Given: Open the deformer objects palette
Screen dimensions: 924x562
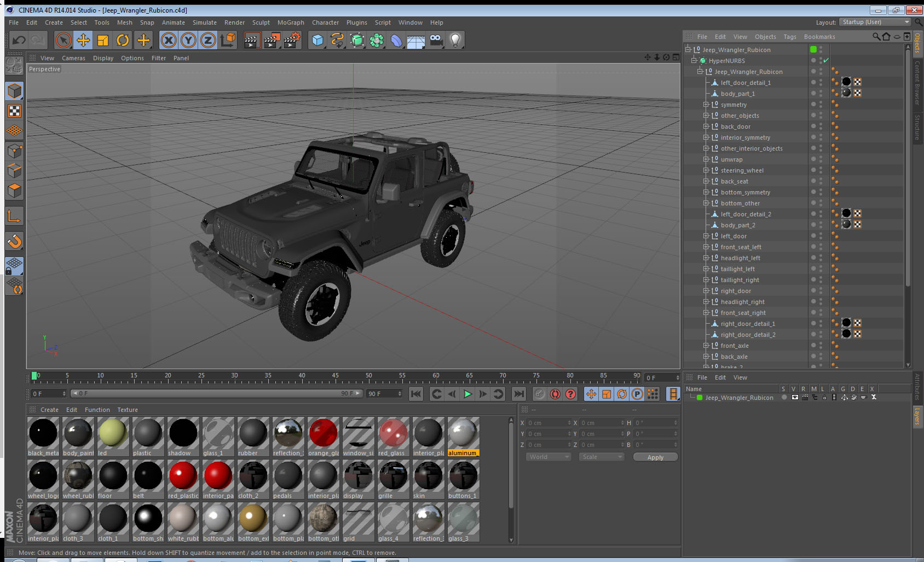Looking at the screenshot, I should click(x=396, y=40).
